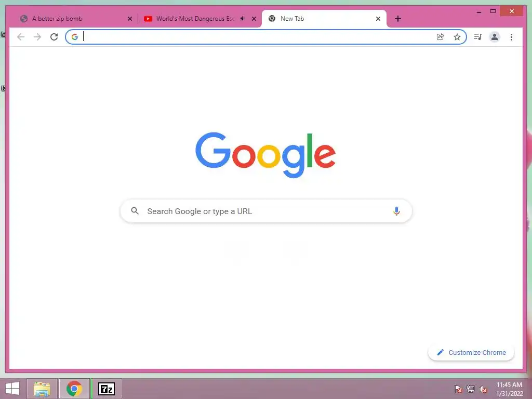Open File Explorer from the taskbar
This screenshot has height=399, width=532.
(42, 389)
